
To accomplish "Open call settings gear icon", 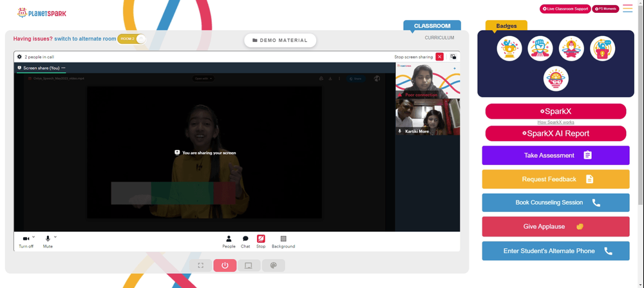I will click(x=19, y=57).
